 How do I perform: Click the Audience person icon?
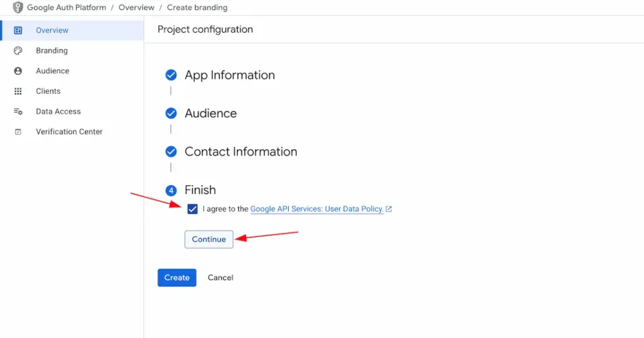tap(18, 71)
